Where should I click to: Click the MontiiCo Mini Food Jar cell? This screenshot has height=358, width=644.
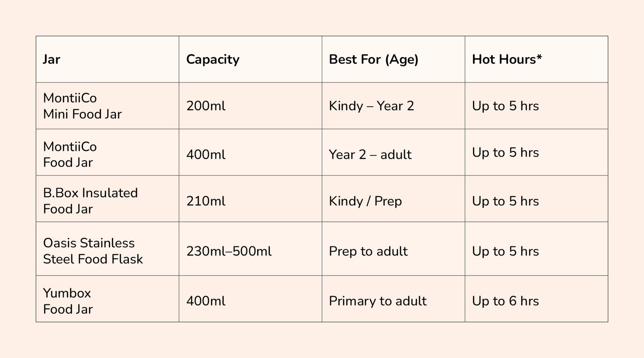[107, 106]
